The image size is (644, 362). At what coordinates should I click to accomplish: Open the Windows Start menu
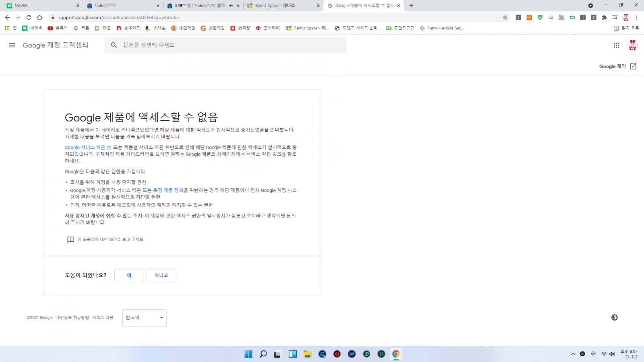click(x=248, y=354)
